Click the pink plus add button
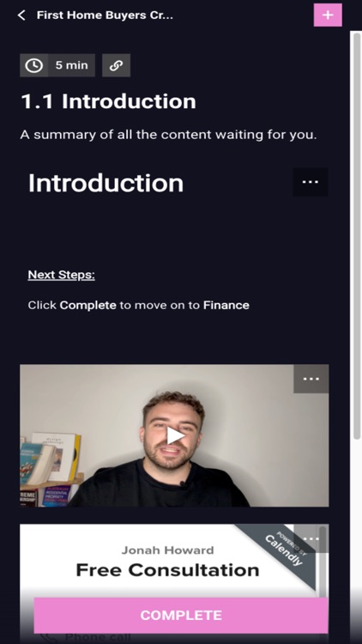The width and height of the screenshot is (362, 644). (328, 15)
